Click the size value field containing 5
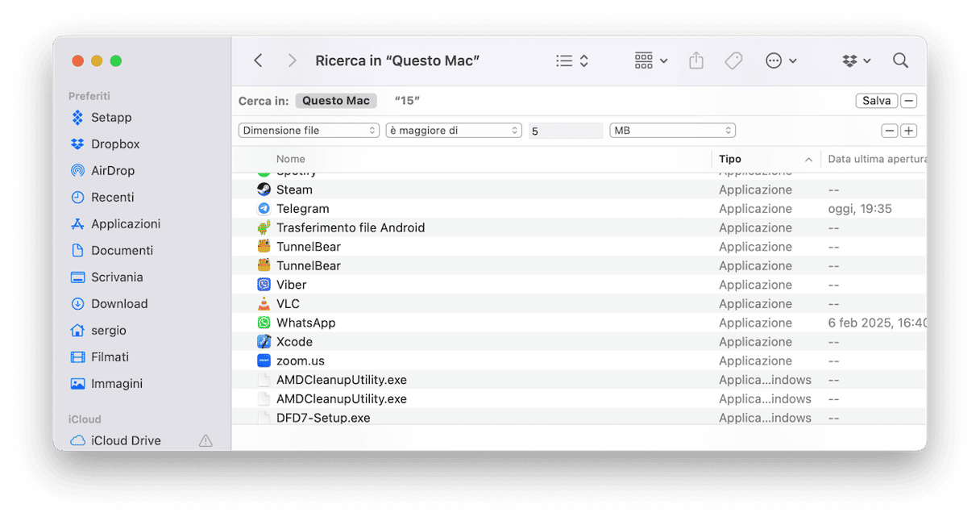980x521 pixels. [566, 131]
